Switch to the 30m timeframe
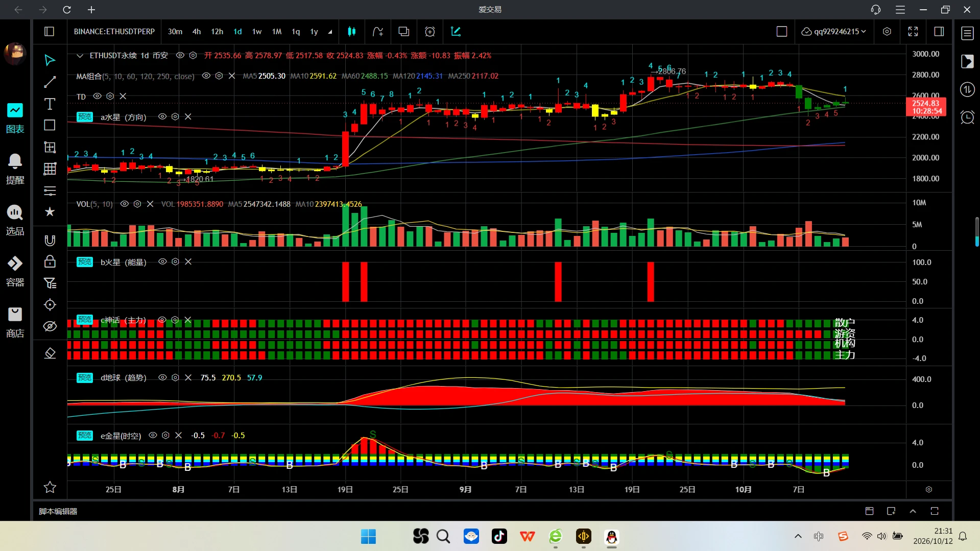 tap(175, 32)
